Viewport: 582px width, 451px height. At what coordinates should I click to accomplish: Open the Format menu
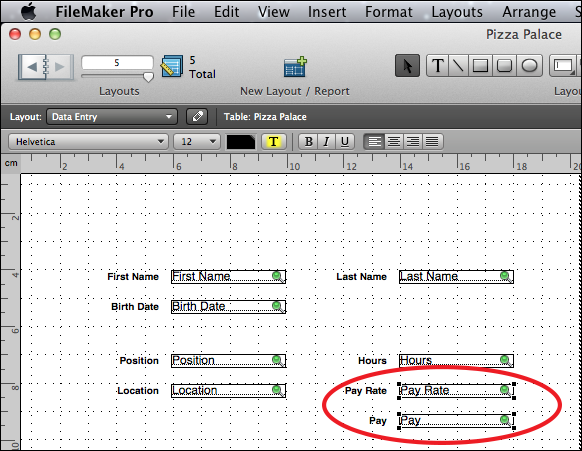[389, 12]
